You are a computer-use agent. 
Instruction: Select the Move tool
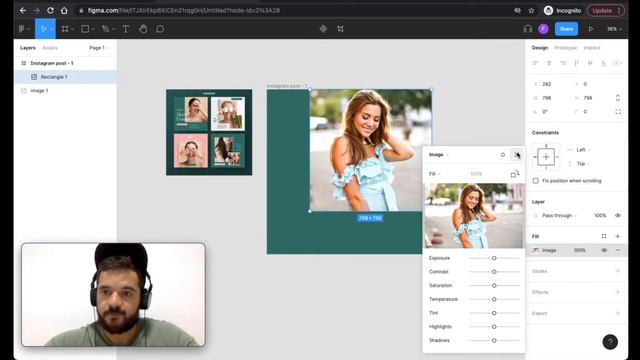click(x=44, y=29)
